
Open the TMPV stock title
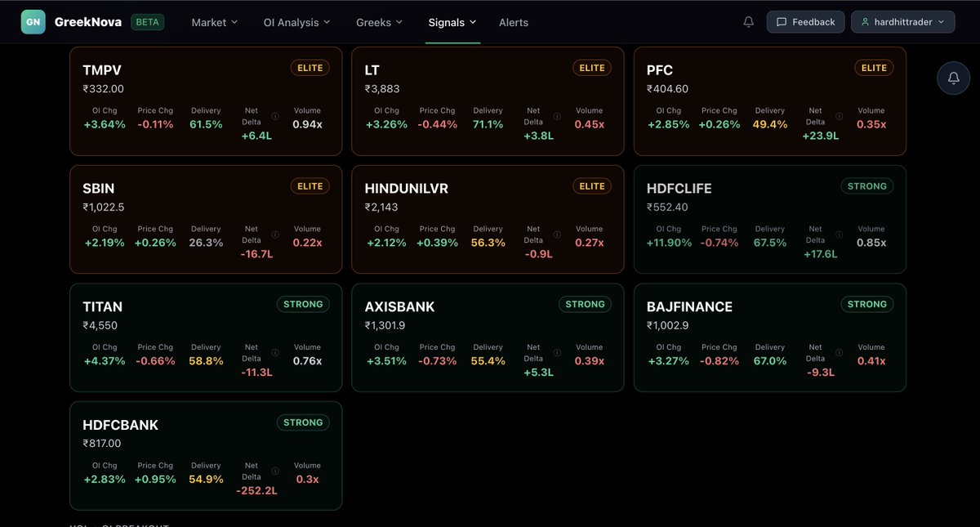(x=102, y=70)
